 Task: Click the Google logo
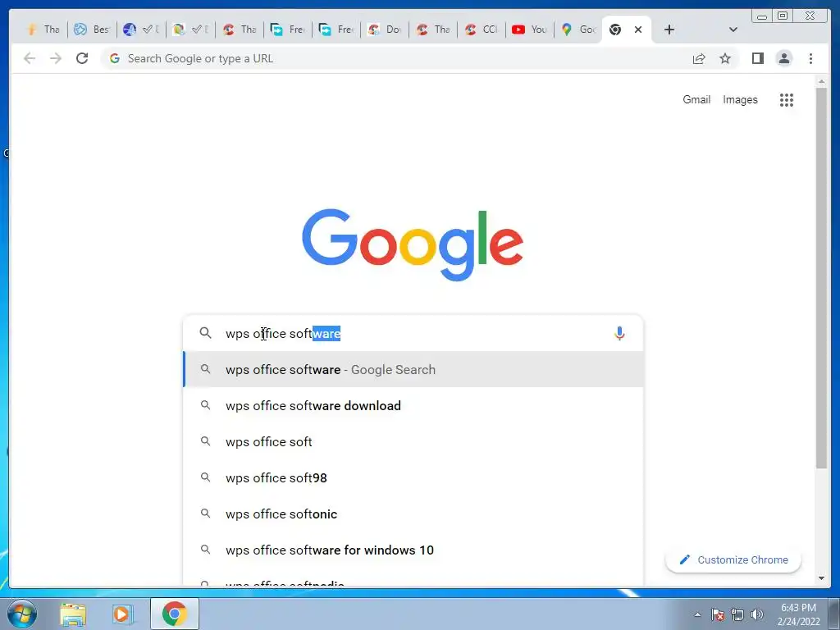(x=413, y=244)
